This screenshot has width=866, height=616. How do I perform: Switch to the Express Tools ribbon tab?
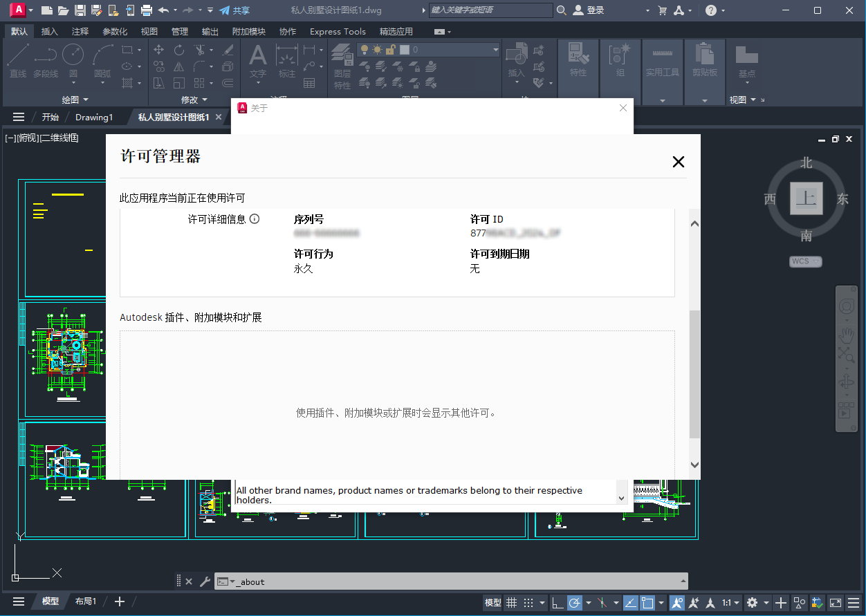(x=338, y=31)
